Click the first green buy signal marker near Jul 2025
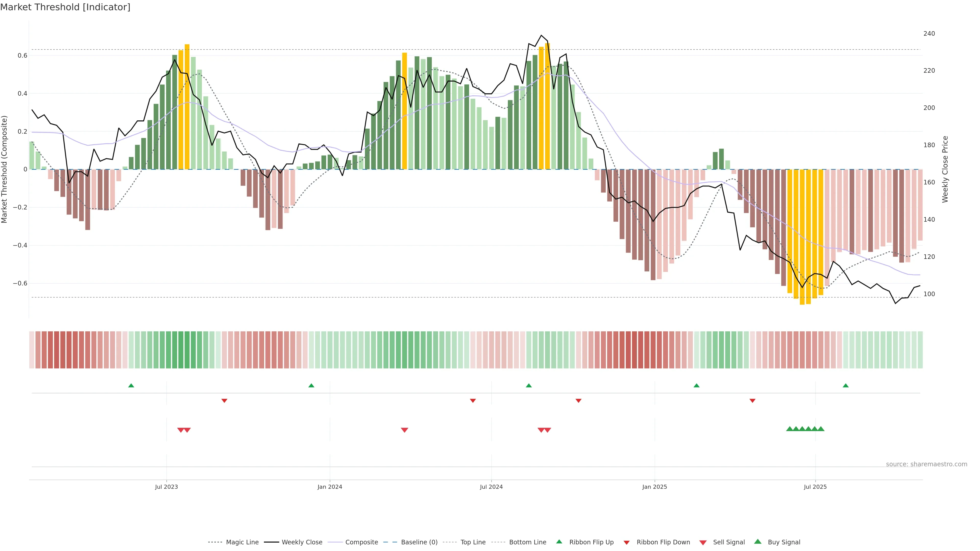This screenshot has height=551, width=980. pos(789,429)
